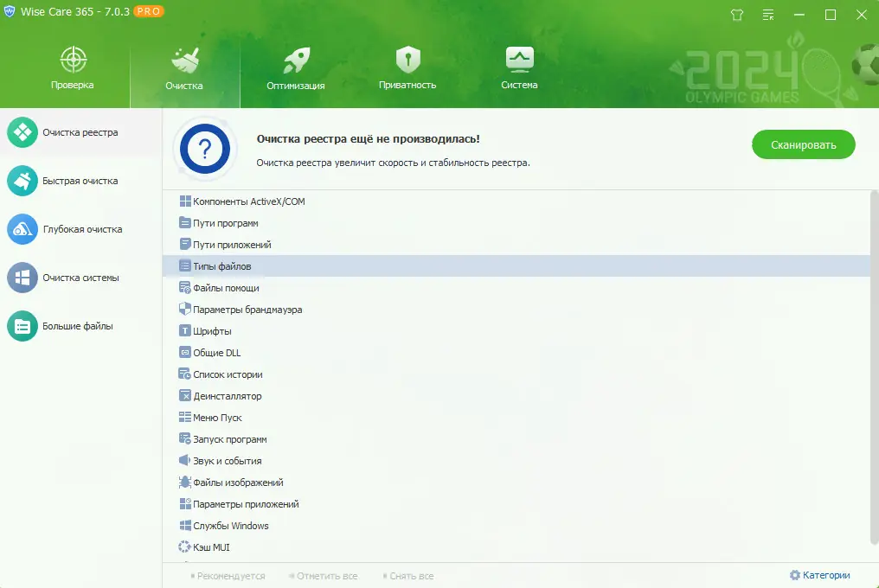Select Очистка реестра in the sidebar
Screen dimensions: 879x588
[x=80, y=132]
